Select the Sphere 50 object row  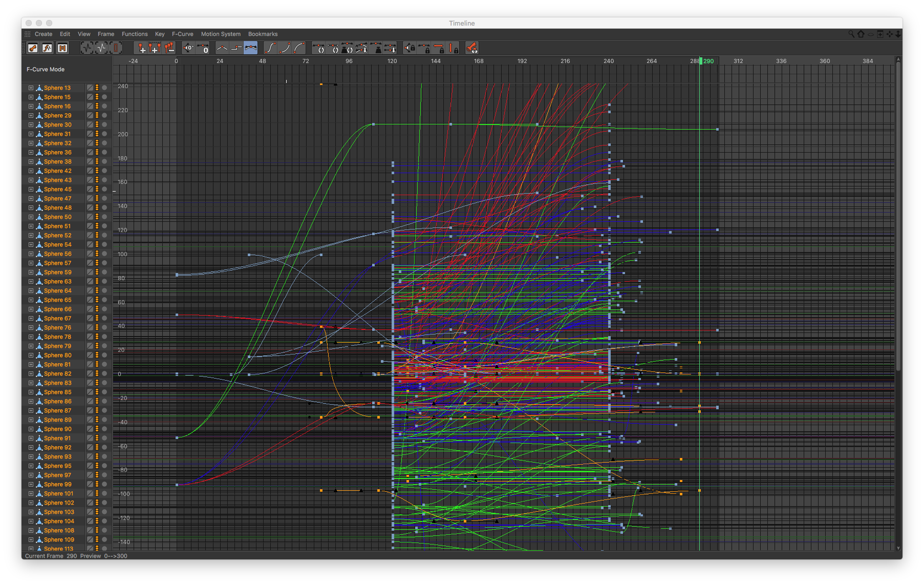[57, 217]
